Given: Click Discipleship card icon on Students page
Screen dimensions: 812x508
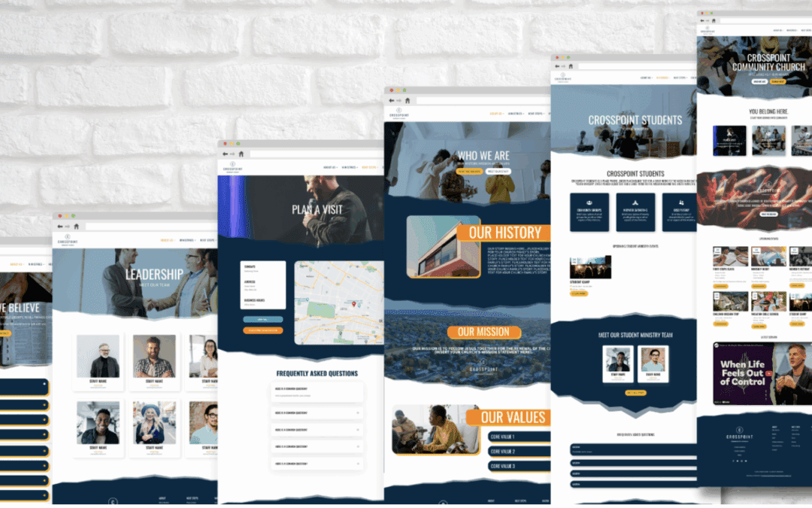Looking at the screenshot, I should pos(681,202).
